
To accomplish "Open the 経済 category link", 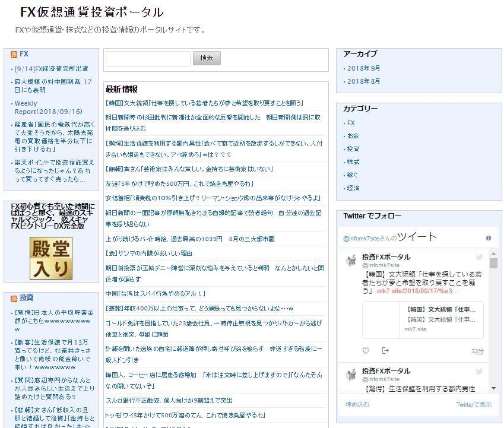I will coord(353,188).
